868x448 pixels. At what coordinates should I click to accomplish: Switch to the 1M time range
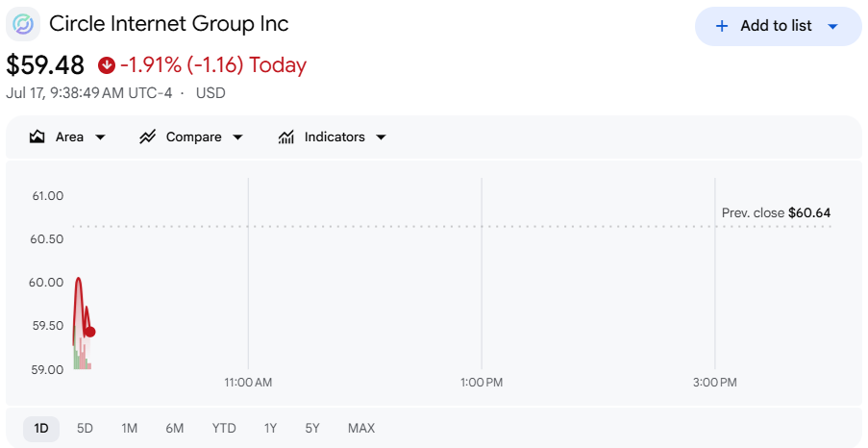pos(129,428)
